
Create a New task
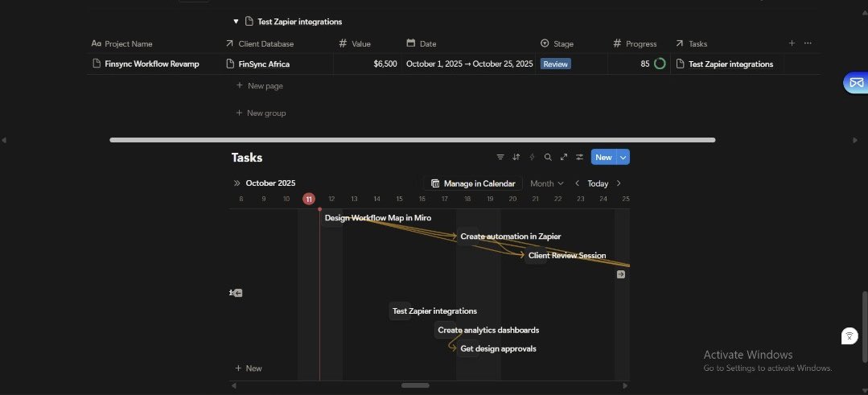point(603,157)
